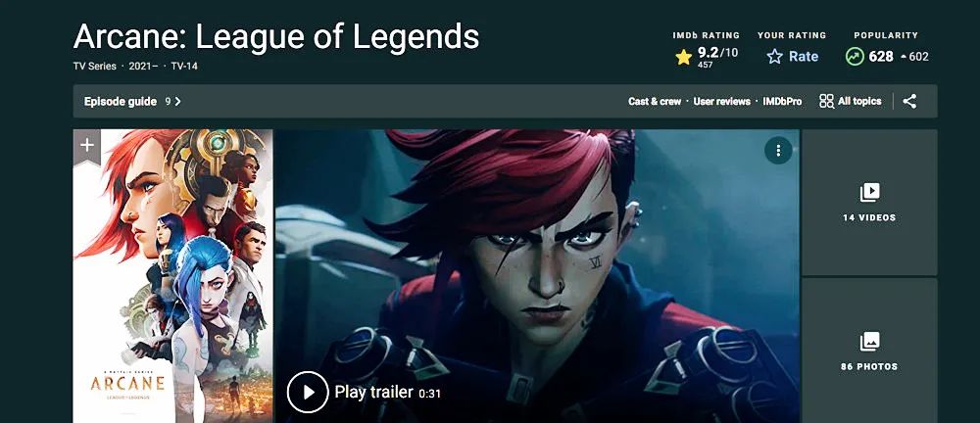Image resolution: width=980 pixels, height=423 pixels.
Task: Open the All topics menu text
Action: pos(859,101)
